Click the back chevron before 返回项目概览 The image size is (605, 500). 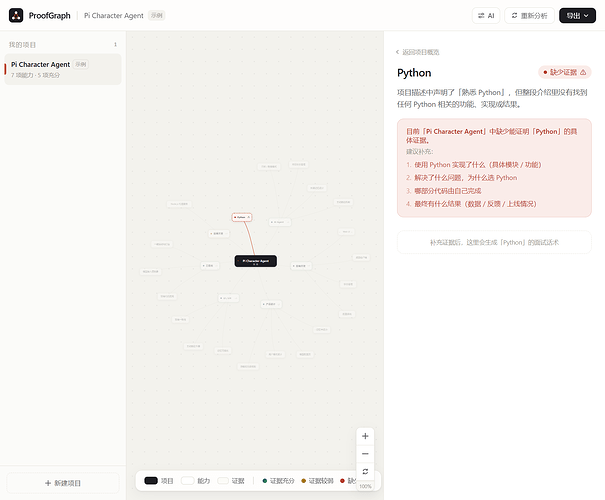[397, 52]
